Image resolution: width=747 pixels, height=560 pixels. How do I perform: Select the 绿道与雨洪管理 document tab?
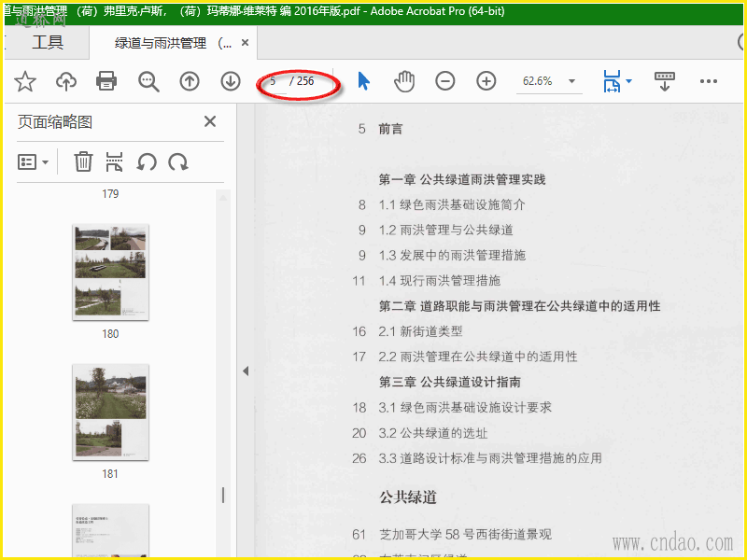(x=173, y=43)
